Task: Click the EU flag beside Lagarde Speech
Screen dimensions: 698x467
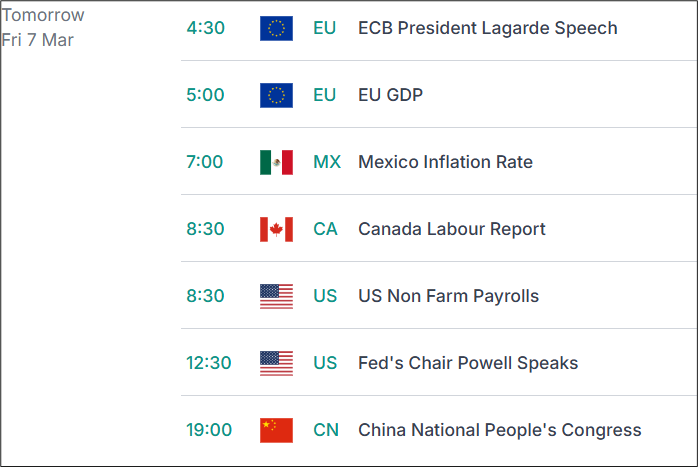Action: (276, 28)
